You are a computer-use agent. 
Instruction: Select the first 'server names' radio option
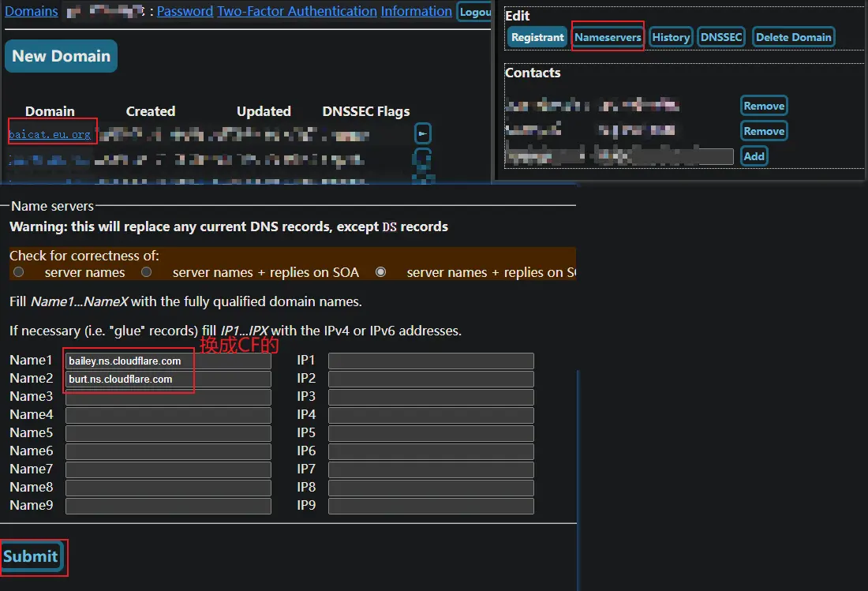[19, 272]
